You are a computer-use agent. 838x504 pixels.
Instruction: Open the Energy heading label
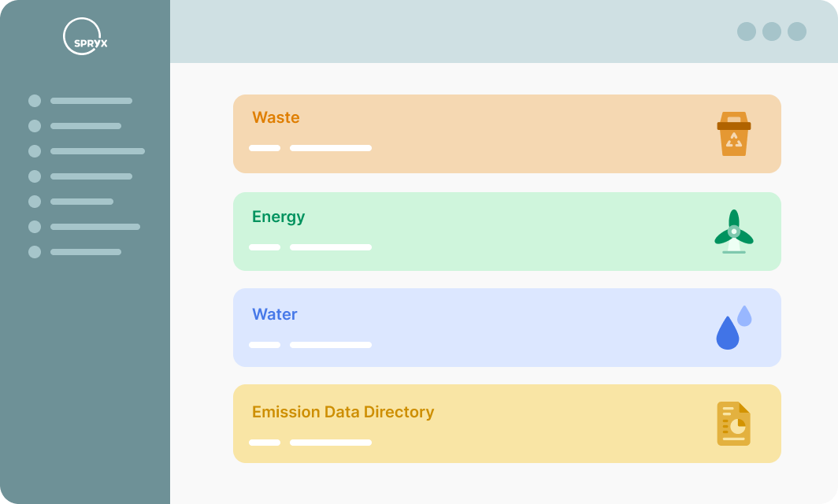tap(278, 217)
